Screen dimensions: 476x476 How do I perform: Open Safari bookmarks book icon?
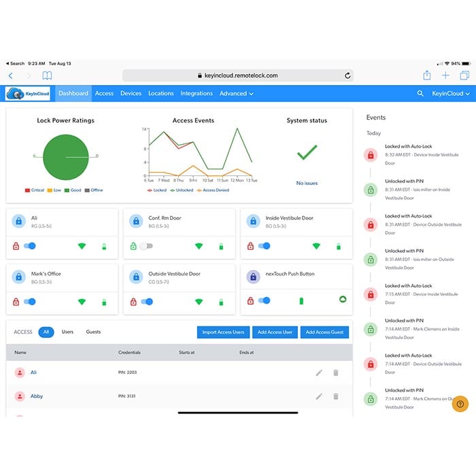(47, 75)
